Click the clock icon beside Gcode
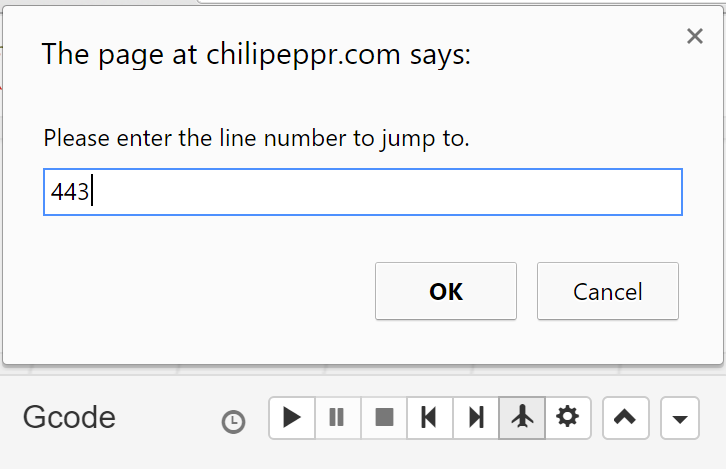Viewport: 726px width, 469px height. [233, 422]
